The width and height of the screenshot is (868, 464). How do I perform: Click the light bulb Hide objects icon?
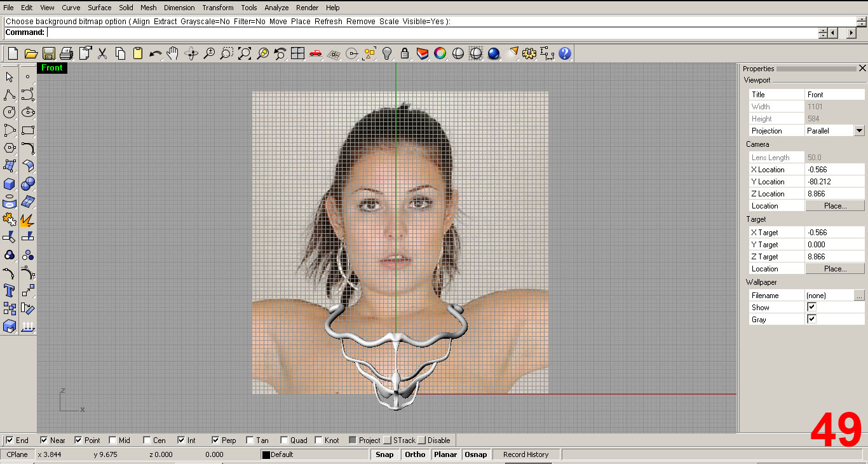click(386, 53)
